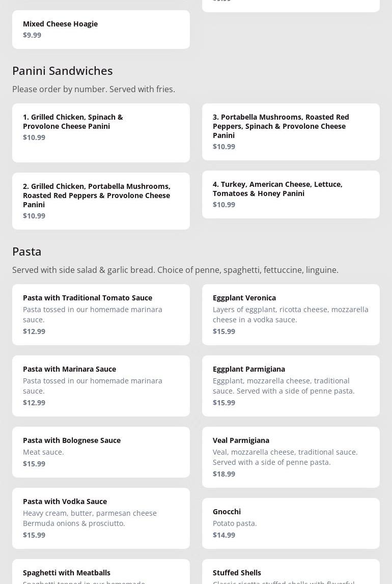Click the 'Served with side salad' pasta note
392x584 pixels.
click(175, 270)
